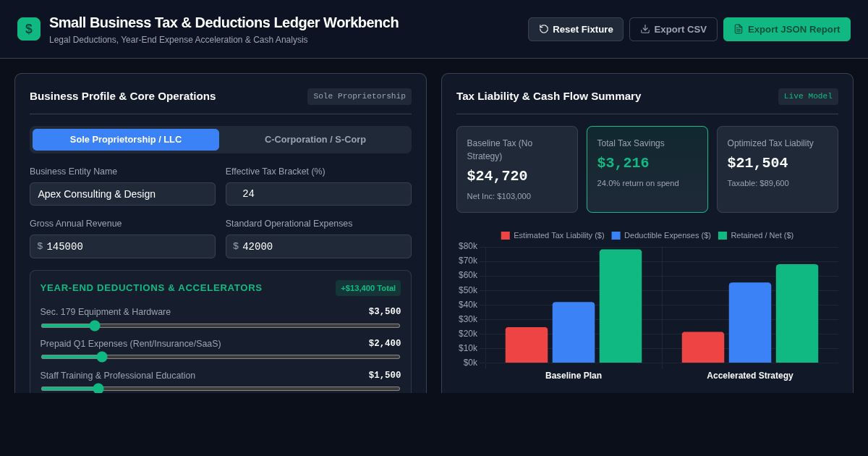The image size is (868, 456).
Task: Click the Export JSON Report button
Action: pyautogui.click(x=787, y=30)
